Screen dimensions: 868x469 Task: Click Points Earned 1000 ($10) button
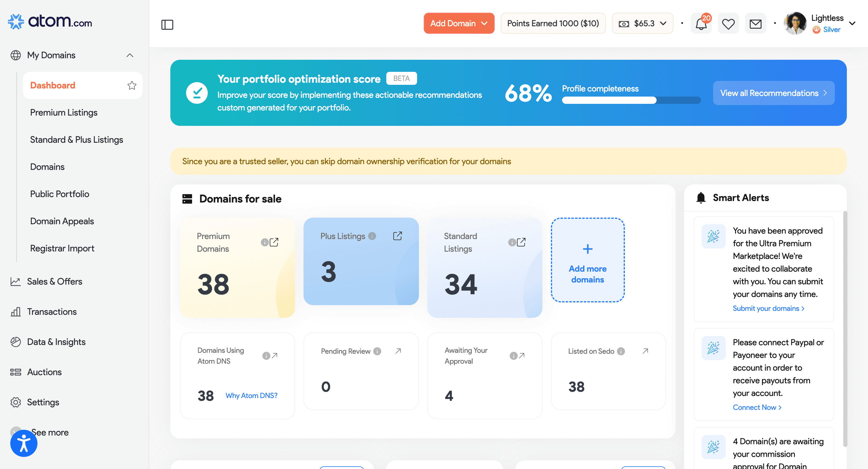coord(553,23)
